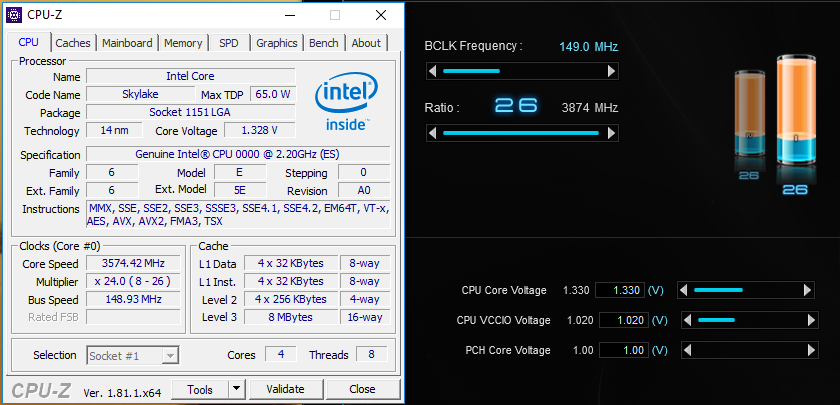840x405 pixels.
Task: Expand the Socket #1 selection dropdown
Action: [x=170, y=355]
